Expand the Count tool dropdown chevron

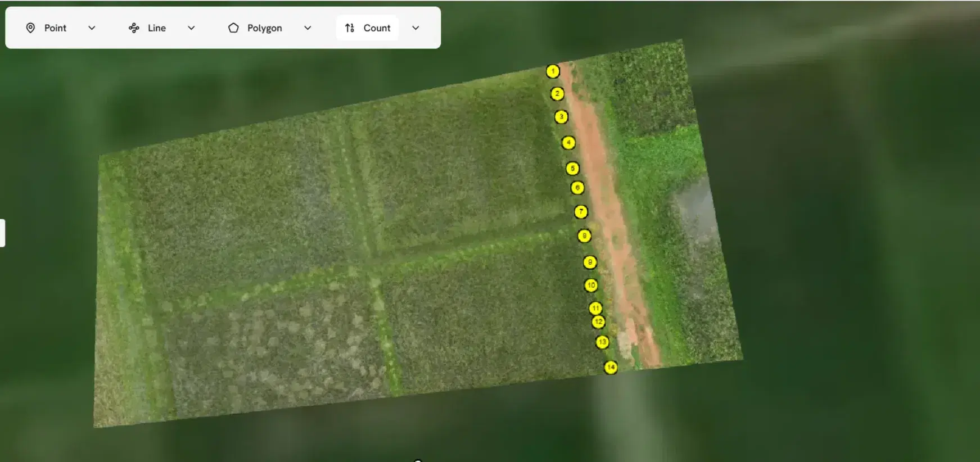tap(416, 28)
